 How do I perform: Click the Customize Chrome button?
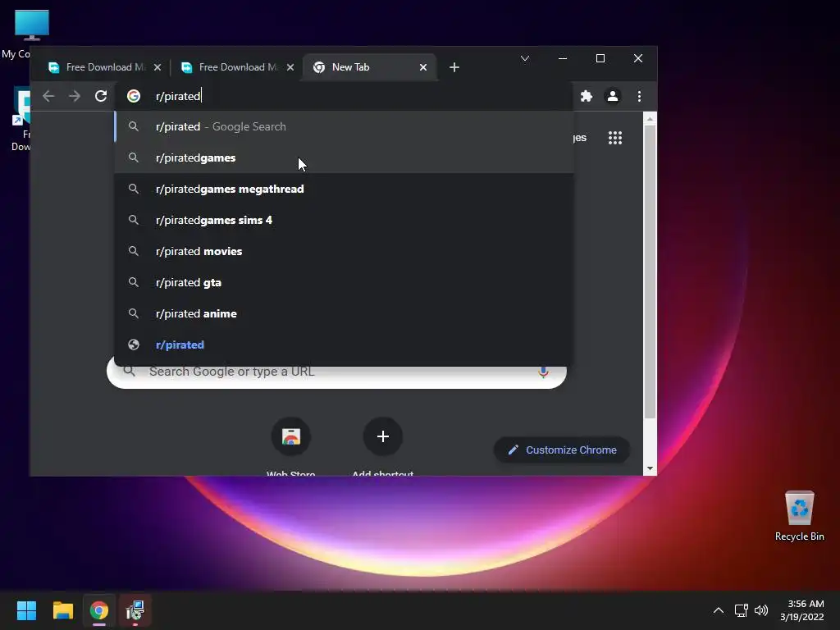point(561,450)
